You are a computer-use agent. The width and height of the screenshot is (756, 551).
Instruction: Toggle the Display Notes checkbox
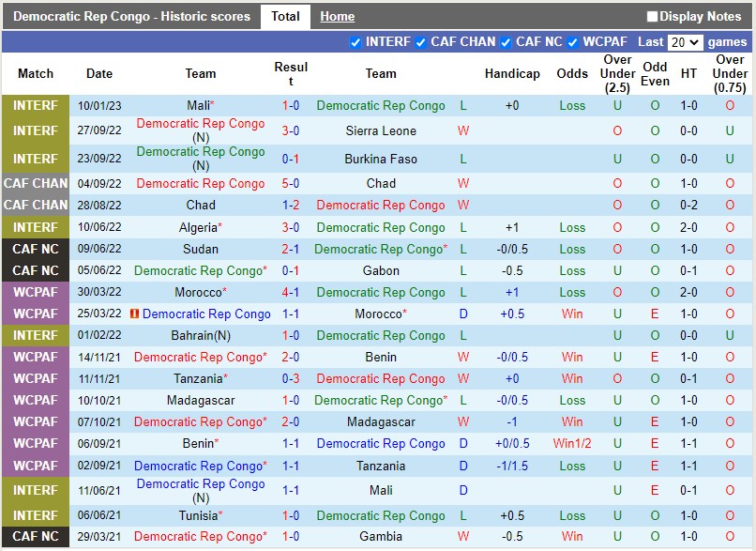click(652, 16)
